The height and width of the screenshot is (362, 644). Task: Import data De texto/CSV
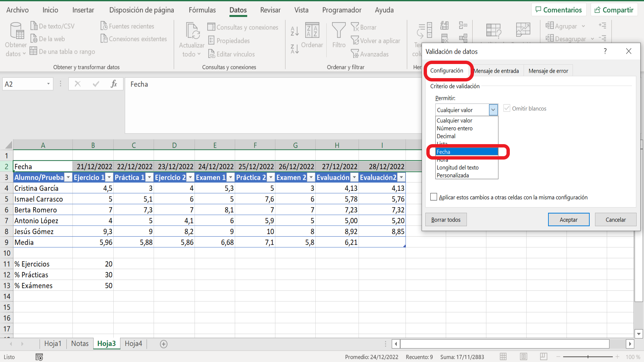coord(53,26)
